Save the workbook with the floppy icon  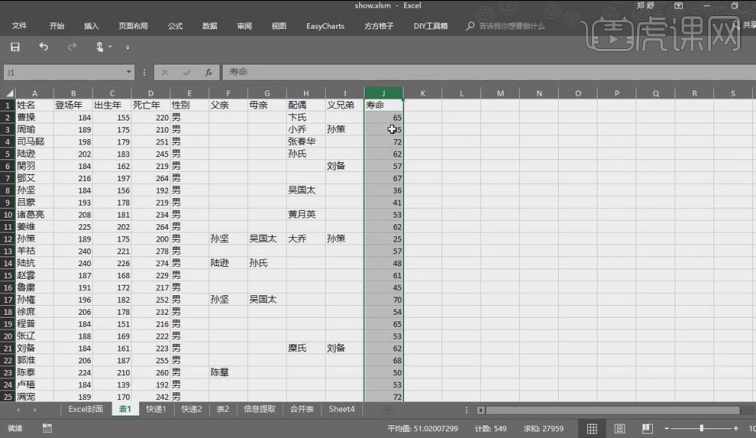15,47
